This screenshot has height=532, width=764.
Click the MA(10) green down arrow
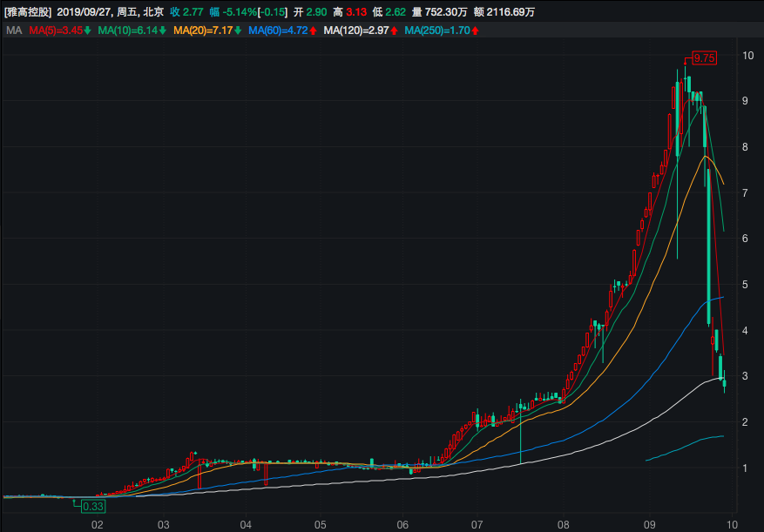click(162, 30)
